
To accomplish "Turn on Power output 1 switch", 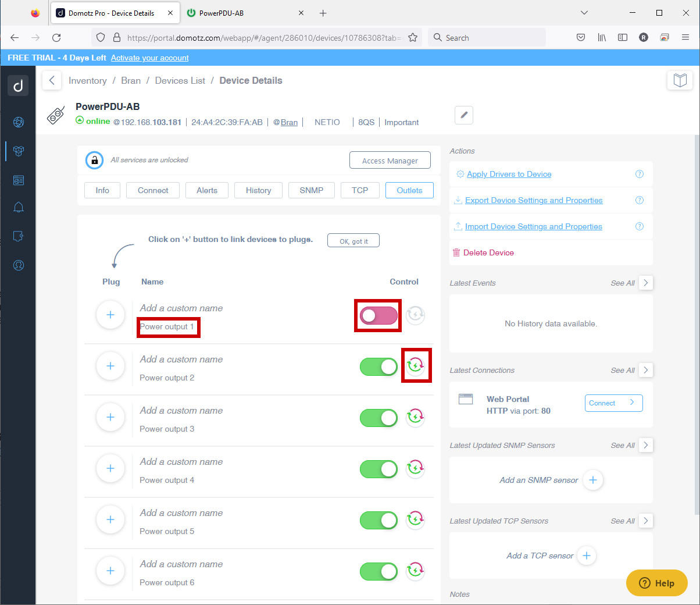I will pyautogui.click(x=378, y=315).
